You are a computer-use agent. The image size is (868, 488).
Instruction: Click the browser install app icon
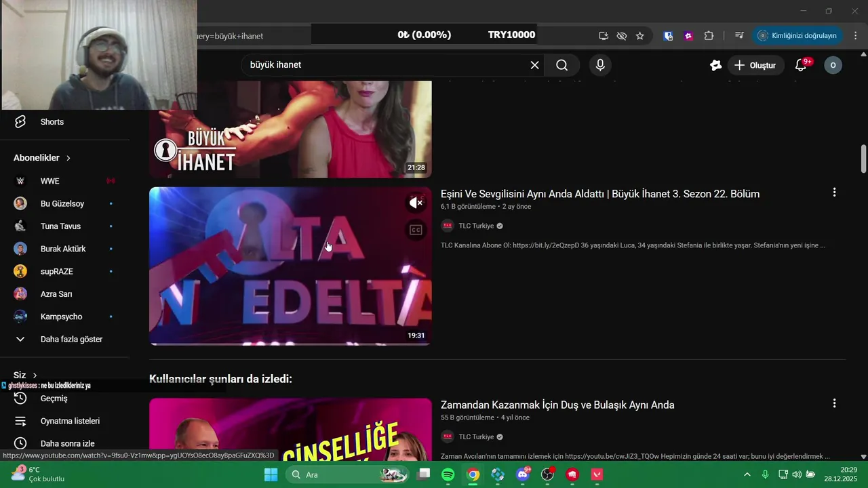(x=604, y=36)
